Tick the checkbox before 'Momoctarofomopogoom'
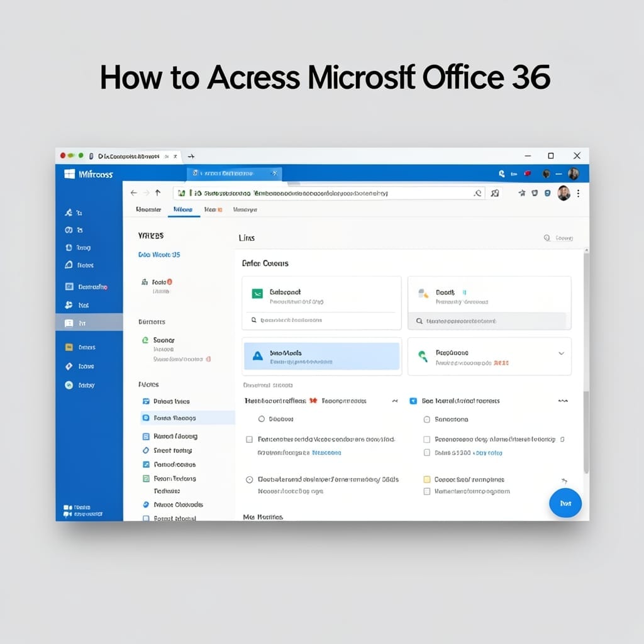 [x=427, y=491]
